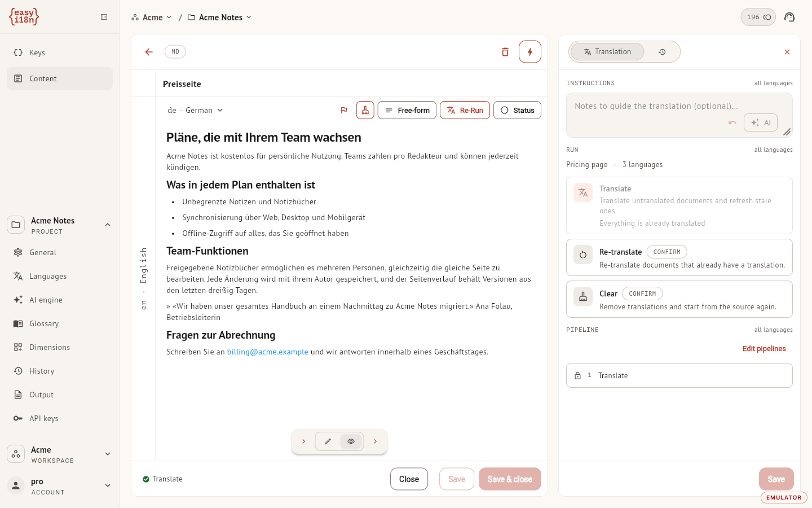Image resolution: width=812 pixels, height=508 pixels.
Task: Open Keys in the sidebar
Action: point(60,52)
